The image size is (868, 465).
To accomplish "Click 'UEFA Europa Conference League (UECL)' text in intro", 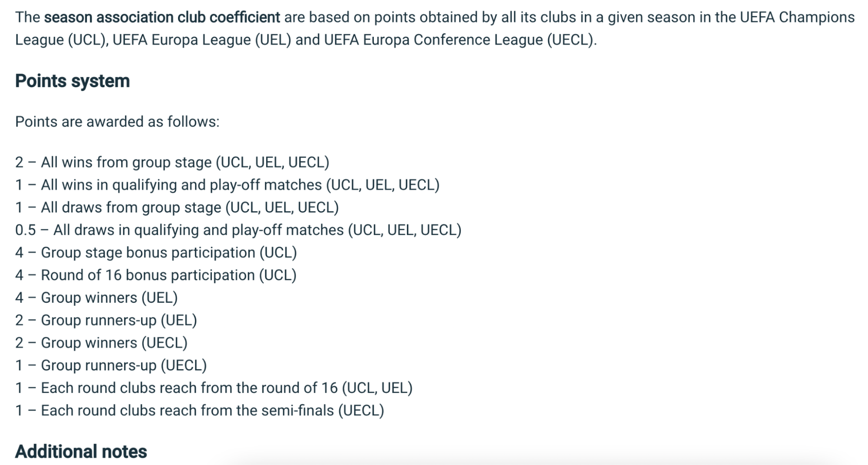I will coord(460,40).
